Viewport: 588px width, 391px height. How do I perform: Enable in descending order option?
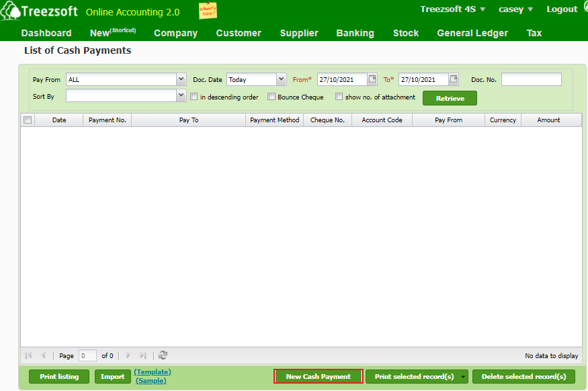click(194, 97)
